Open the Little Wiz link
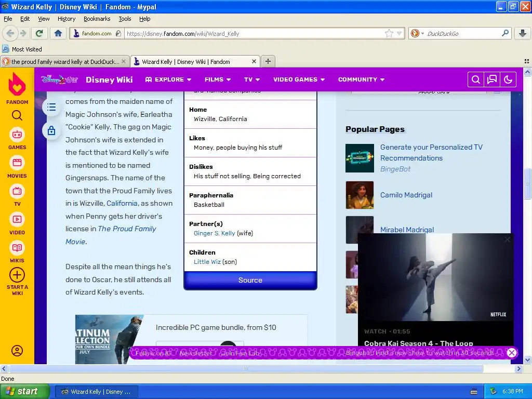This screenshot has width=532, height=399. [207, 262]
